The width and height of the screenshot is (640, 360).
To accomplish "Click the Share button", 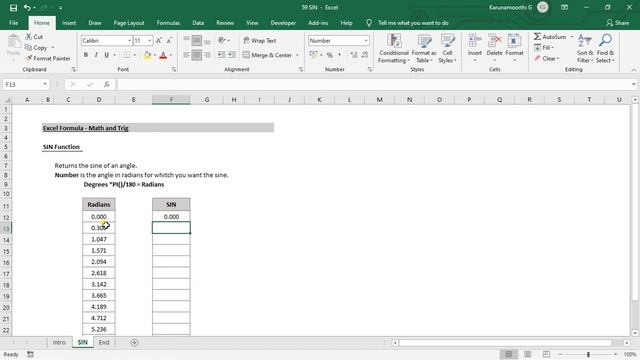I will 618,23.
